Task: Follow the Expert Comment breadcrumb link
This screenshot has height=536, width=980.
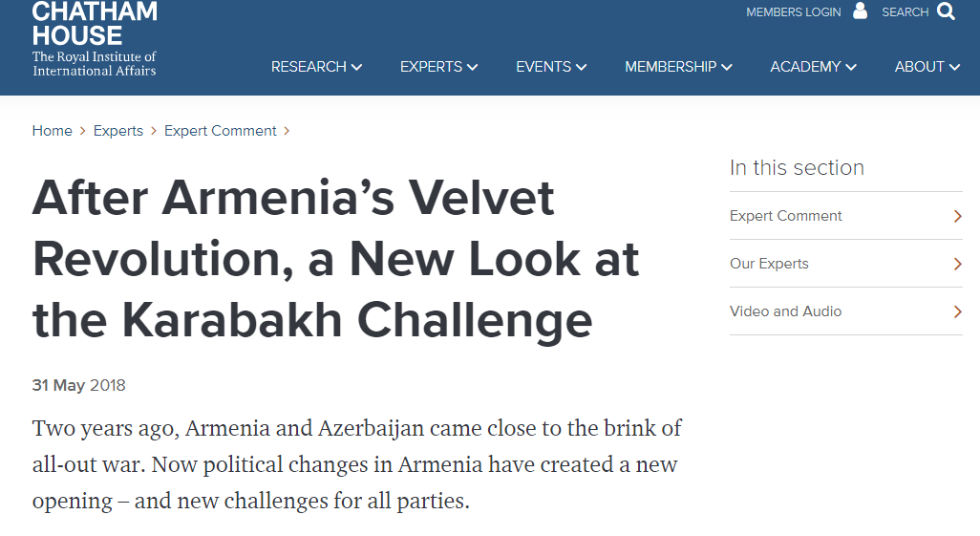Action: (x=220, y=131)
